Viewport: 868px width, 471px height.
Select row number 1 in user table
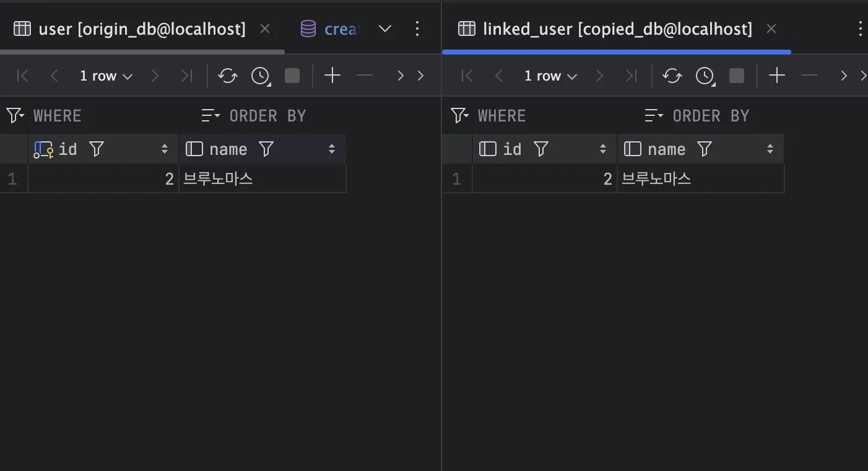[x=13, y=179]
